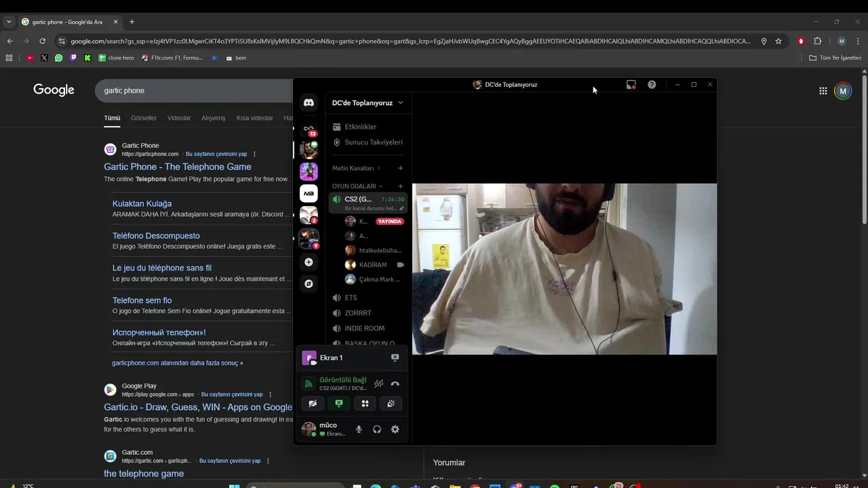Collapse OYUN ODALARI category
The image size is (868, 488).
357,186
